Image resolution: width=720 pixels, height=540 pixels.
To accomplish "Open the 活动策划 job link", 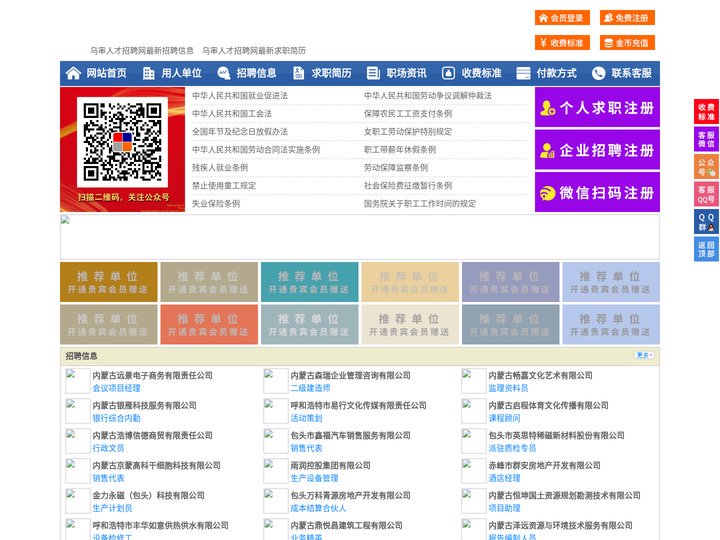I will (x=306, y=418).
